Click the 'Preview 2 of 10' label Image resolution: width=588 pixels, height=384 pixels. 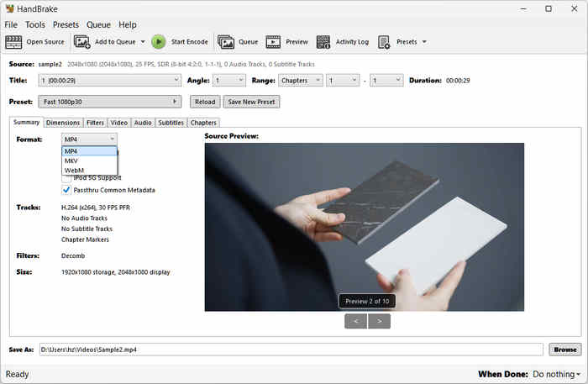point(367,301)
